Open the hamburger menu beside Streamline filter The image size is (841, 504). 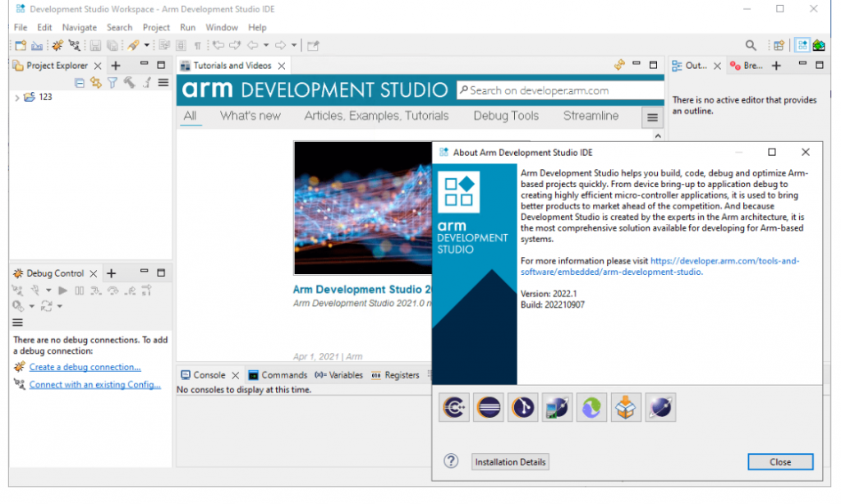[x=652, y=117]
